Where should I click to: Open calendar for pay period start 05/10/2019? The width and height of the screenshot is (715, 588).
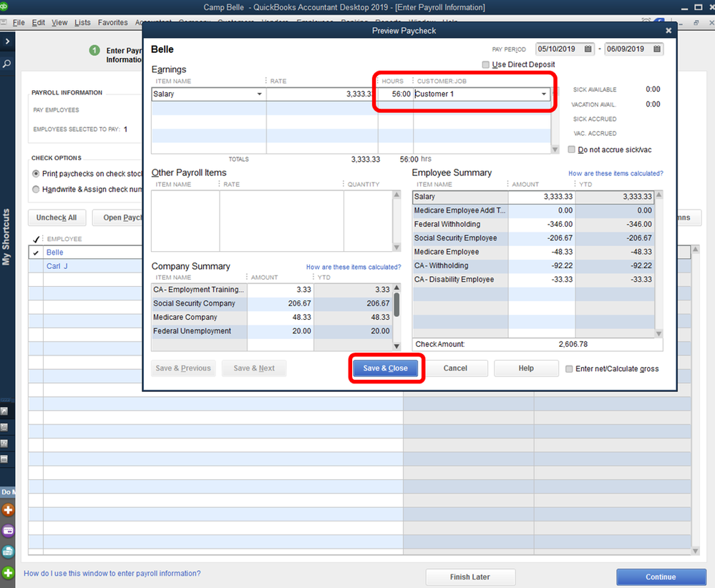588,49
